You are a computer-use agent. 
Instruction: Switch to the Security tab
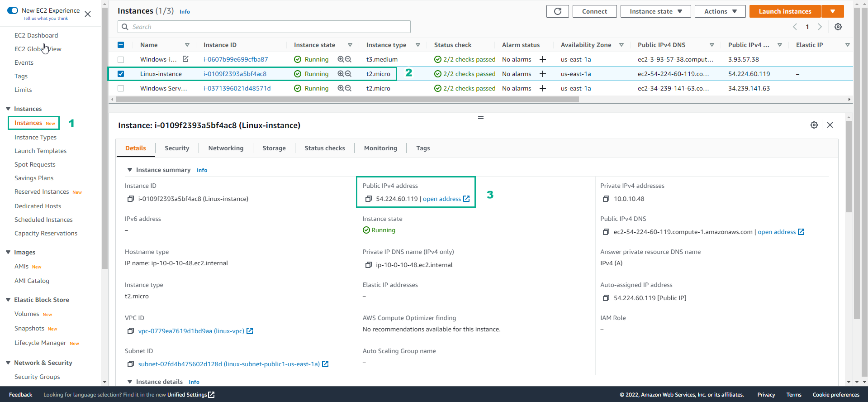point(177,148)
